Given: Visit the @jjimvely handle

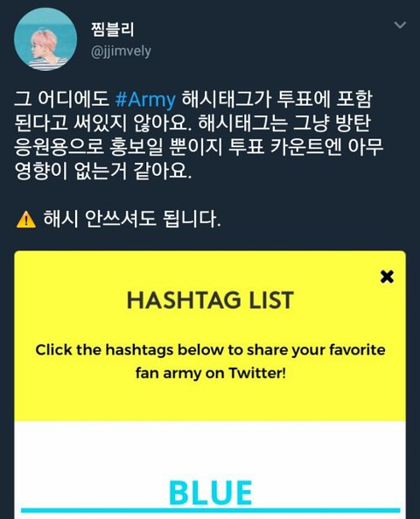Looking at the screenshot, I should (121, 52).
